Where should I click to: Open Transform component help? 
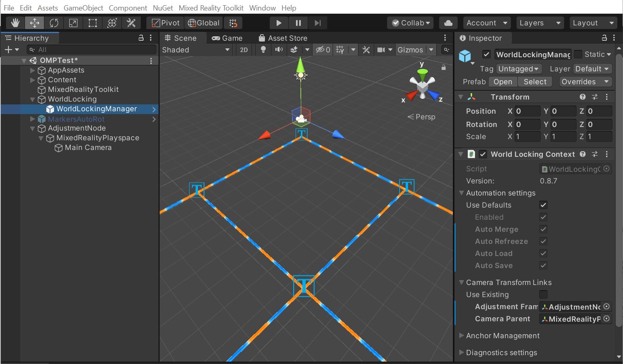pyautogui.click(x=582, y=97)
